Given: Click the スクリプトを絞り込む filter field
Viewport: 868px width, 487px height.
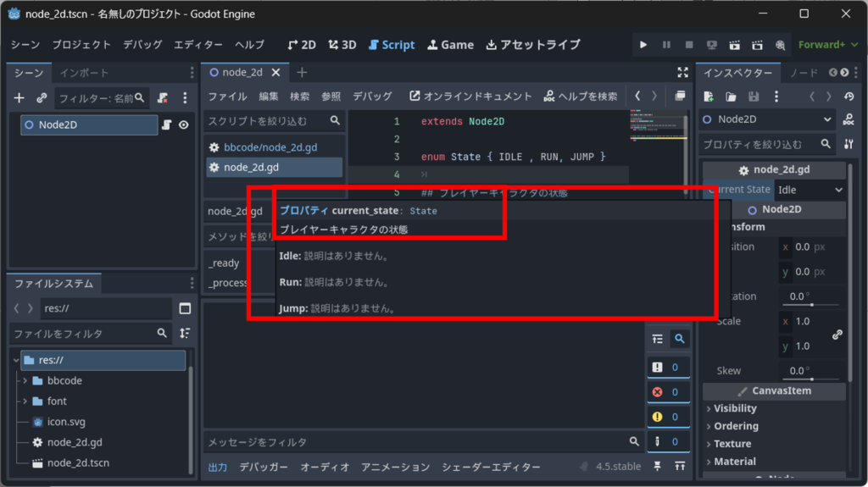Looking at the screenshot, I should coord(267,121).
